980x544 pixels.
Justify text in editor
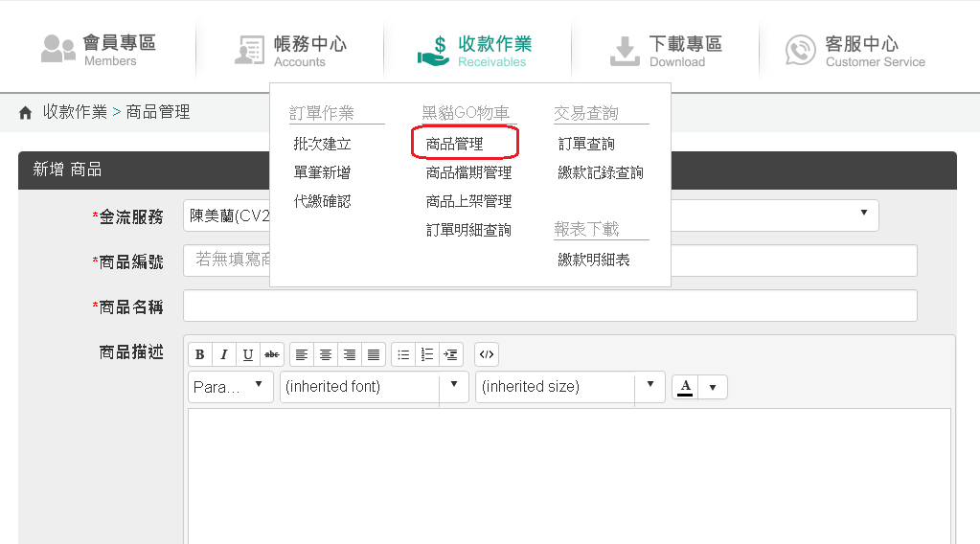[x=373, y=354]
